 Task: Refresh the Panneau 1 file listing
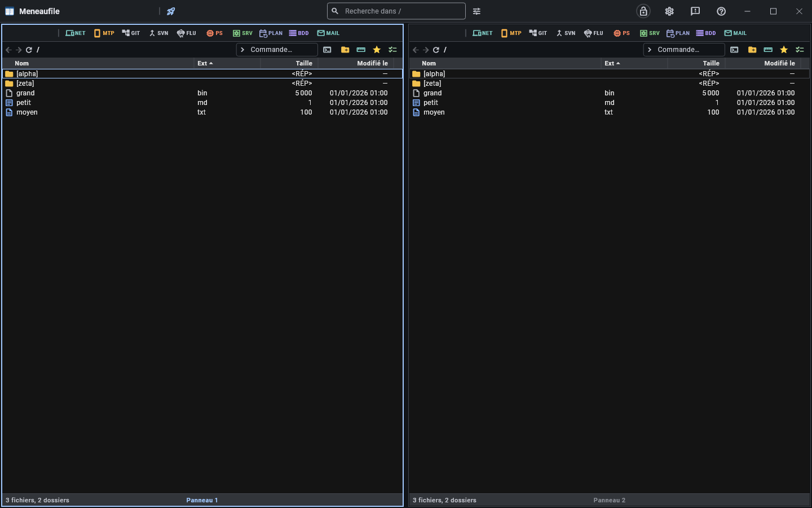pyautogui.click(x=29, y=50)
